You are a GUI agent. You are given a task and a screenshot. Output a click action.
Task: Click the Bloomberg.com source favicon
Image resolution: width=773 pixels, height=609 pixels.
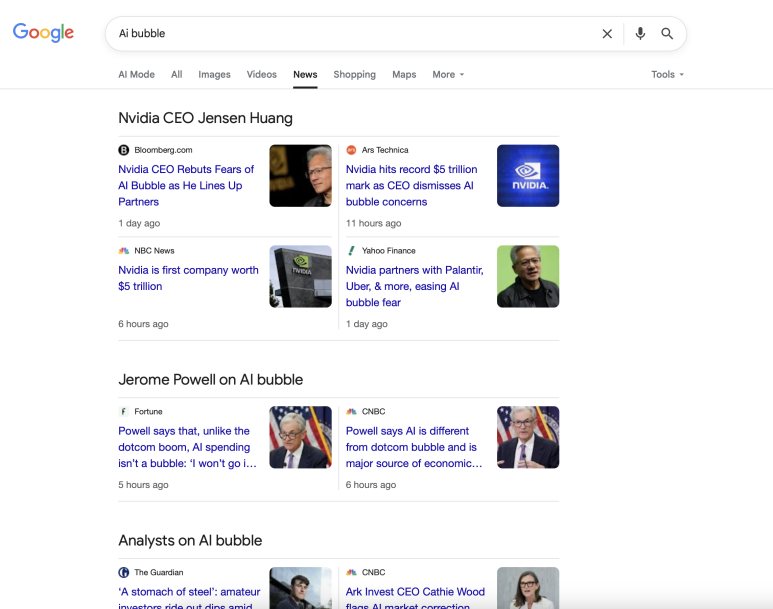124,150
